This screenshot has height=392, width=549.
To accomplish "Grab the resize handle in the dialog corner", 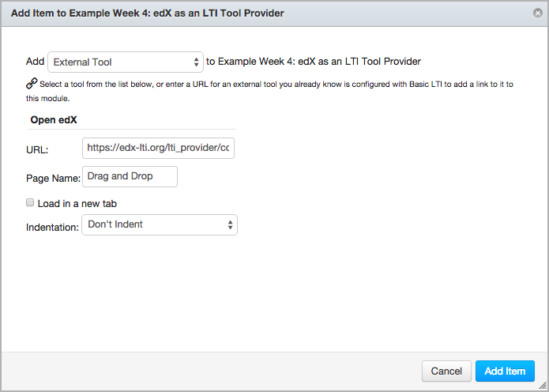I will pos(542,385).
